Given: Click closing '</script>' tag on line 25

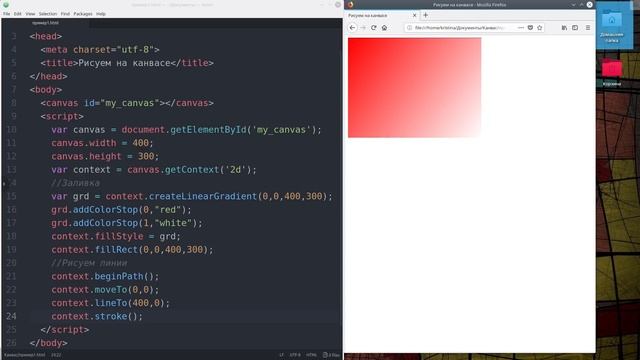Looking at the screenshot, I should (64, 330).
